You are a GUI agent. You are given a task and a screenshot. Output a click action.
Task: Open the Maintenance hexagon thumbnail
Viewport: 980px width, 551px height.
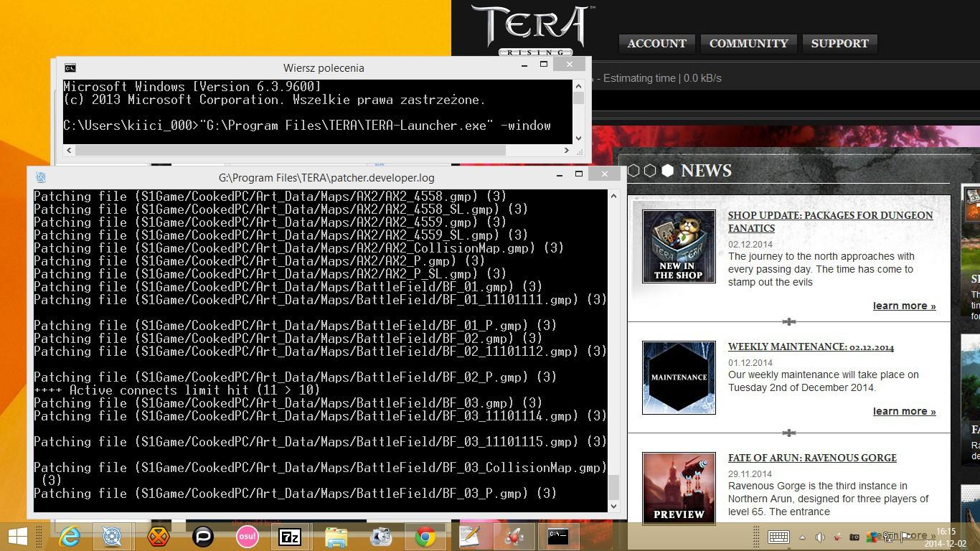(679, 377)
